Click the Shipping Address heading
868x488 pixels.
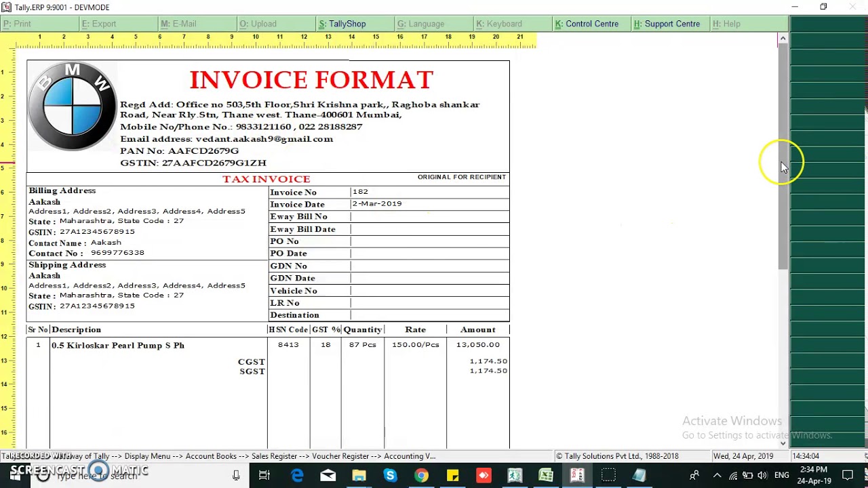(x=67, y=265)
